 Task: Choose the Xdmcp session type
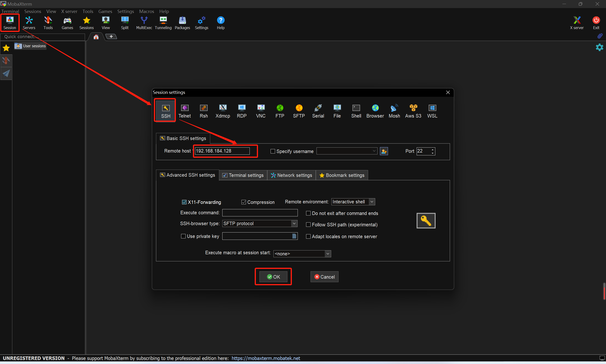[x=223, y=111]
